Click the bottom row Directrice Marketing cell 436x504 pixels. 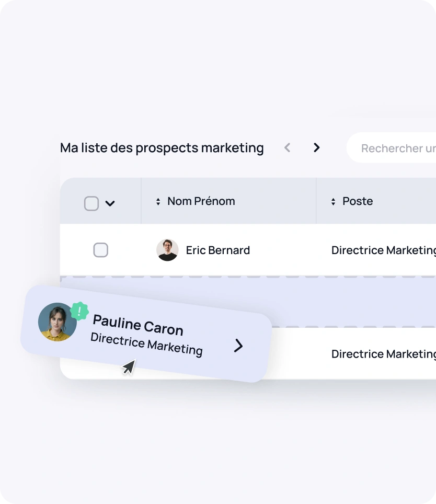click(x=384, y=354)
